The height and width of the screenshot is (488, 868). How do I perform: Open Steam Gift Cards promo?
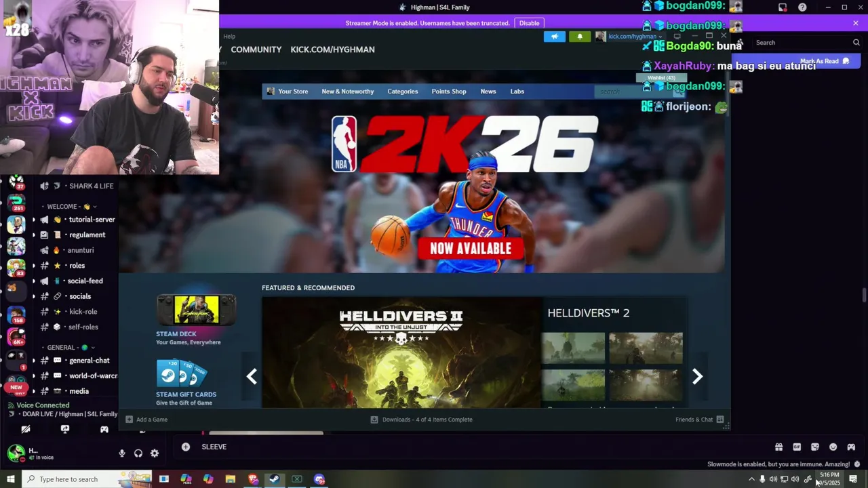coord(186,383)
